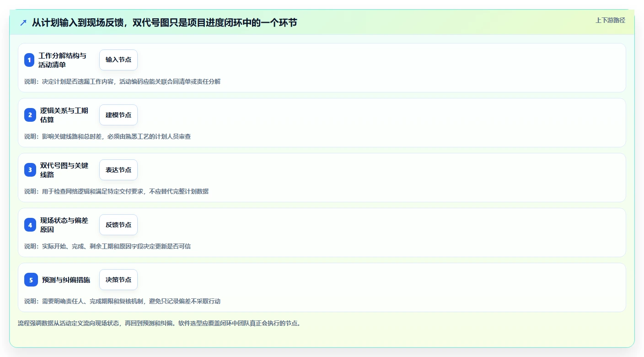Screen dimensions: 644x357
Task: Click the title 工作分解结构与活动清单
Action: click(63, 60)
